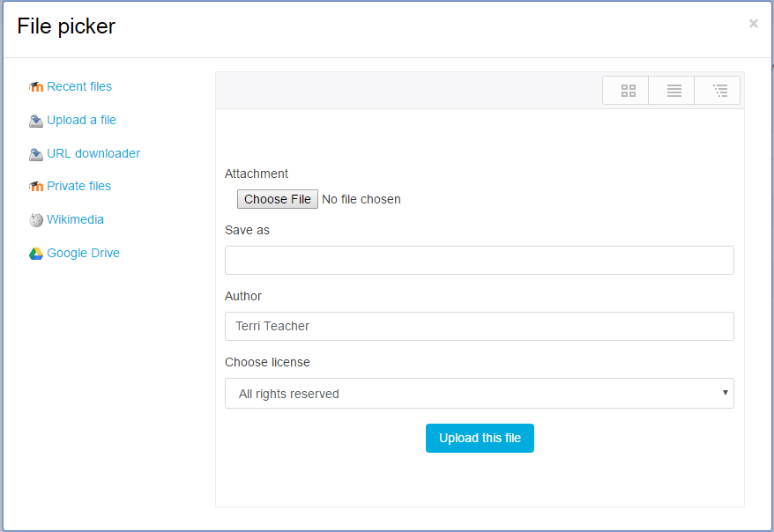
Task: Click the Google Drive triangle icon
Action: click(35, 254)
